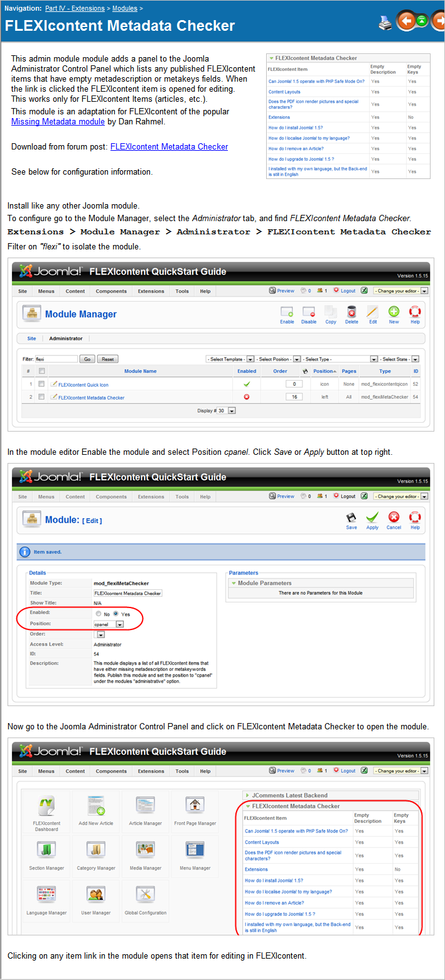The width and height of the screenshot is (445, 980).
Task: Click the Filter text field containing 'flexi'
Action: point(56,359)
